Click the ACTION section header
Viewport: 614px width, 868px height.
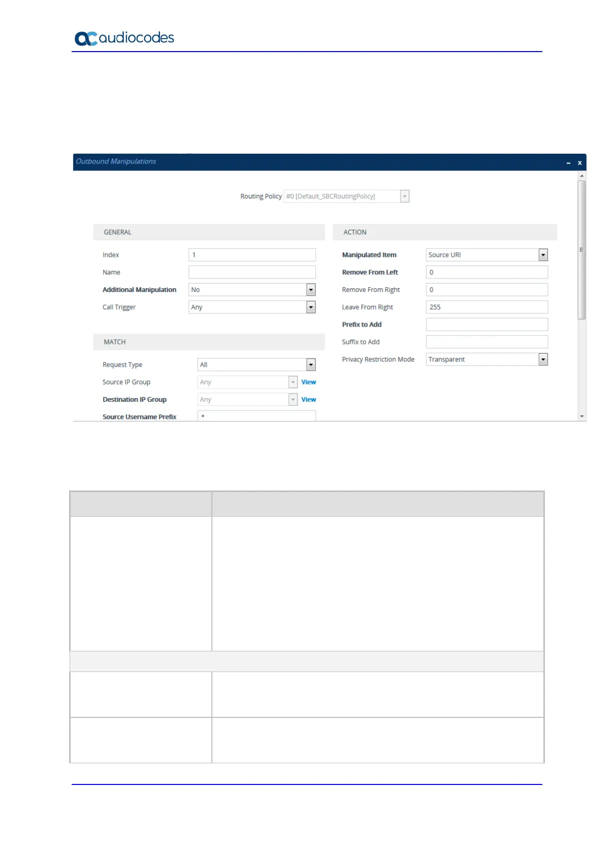pos(445,232)
